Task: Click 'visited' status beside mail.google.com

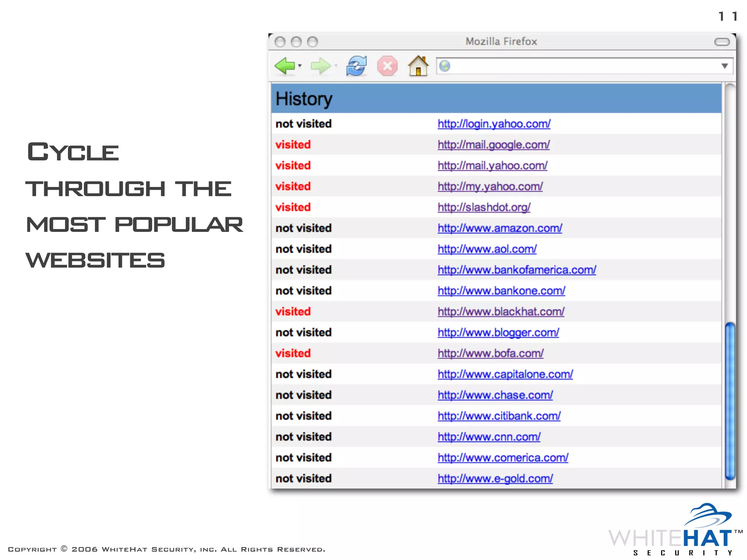Action: [293, 145]
